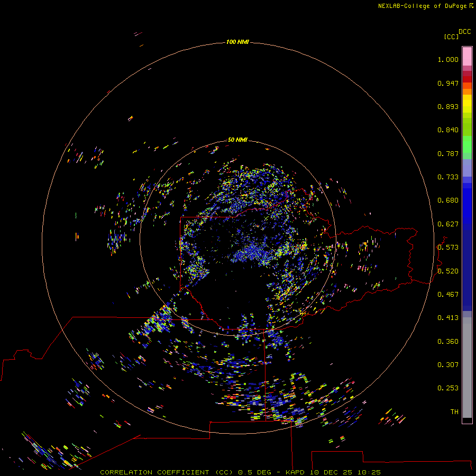Image resolution: width=476 pixels, height=476 pixels.
Task: Click the 0.893 color scale value
Action: pos(448,106)
